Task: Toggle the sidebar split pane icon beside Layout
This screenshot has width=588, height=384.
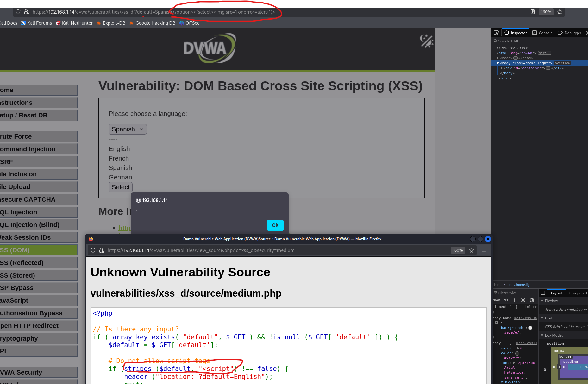Action: [543, 293]
